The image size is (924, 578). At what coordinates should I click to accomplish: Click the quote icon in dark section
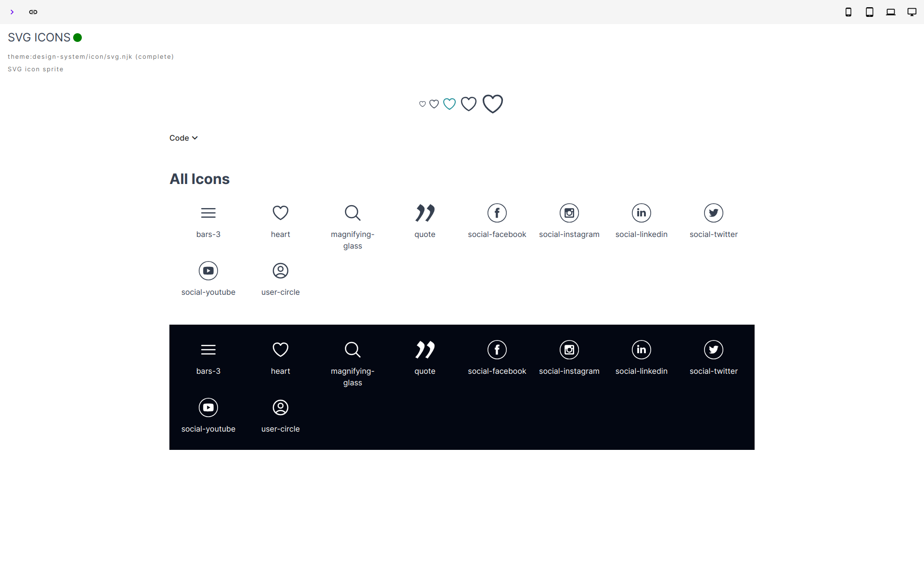(x=424, y=350)
